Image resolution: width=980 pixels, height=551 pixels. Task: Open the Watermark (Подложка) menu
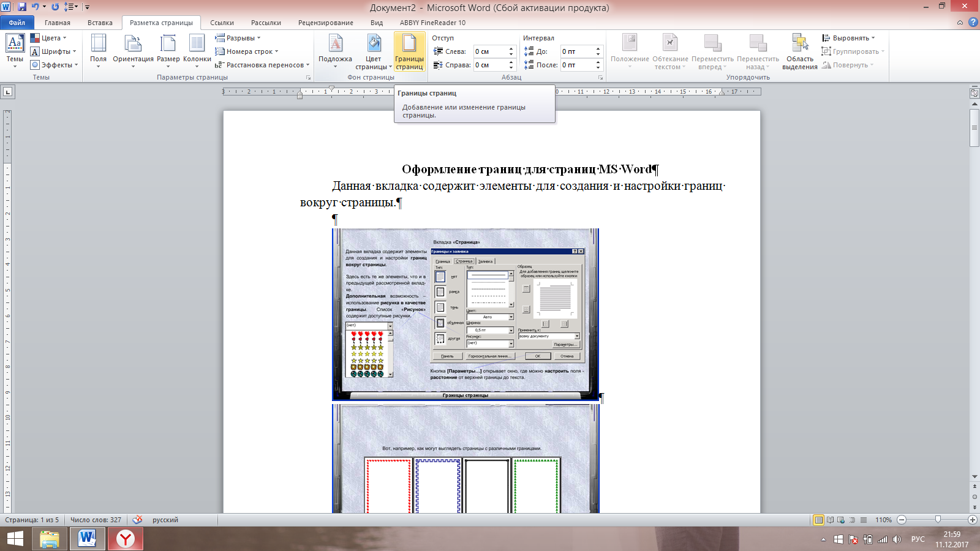coord(335,51)
